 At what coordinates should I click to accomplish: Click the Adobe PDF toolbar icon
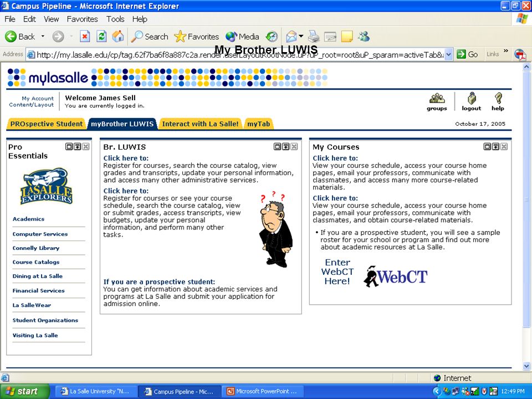pyautogui.click(x=520, y=54)
